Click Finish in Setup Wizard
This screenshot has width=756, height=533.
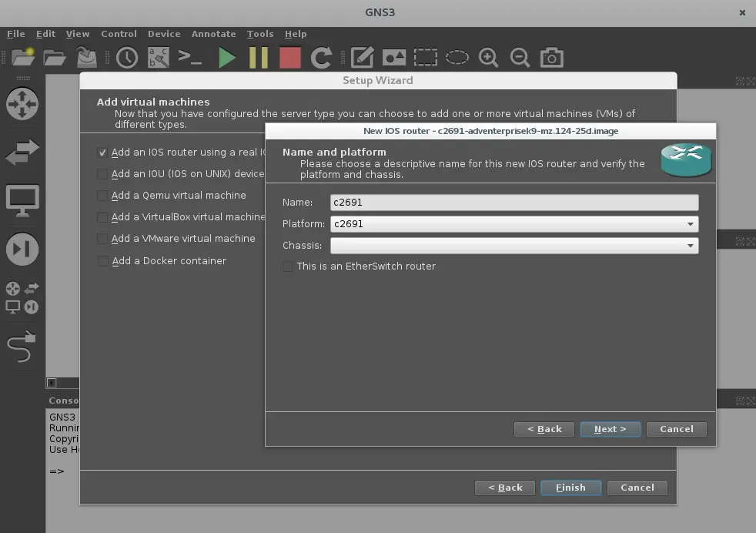pos(571,488)
